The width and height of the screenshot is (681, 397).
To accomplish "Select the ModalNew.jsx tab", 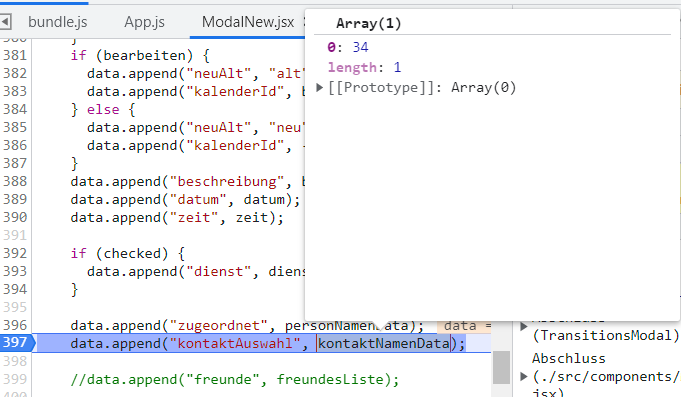I will 248,22.
